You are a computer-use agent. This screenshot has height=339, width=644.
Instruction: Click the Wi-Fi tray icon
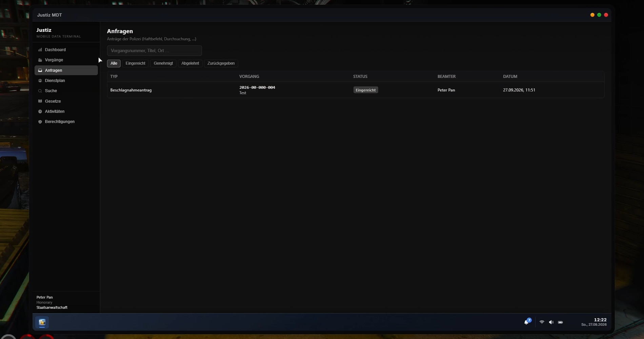pos(542,322)
